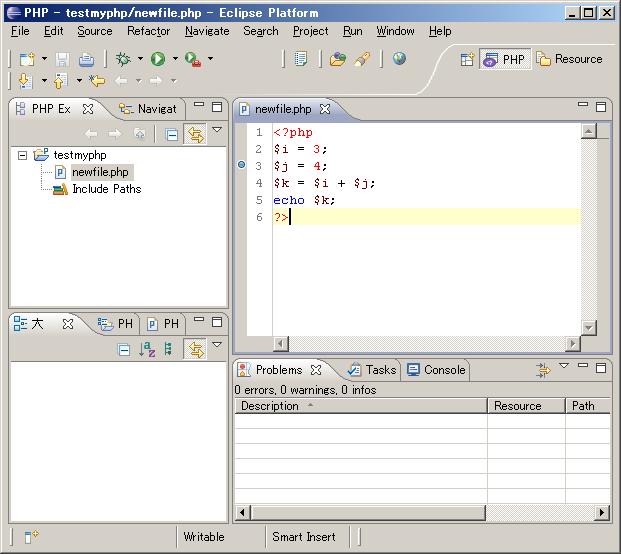Click the Debug bug icon
Screen dimensions: 621x554
(x=123, y=59)
